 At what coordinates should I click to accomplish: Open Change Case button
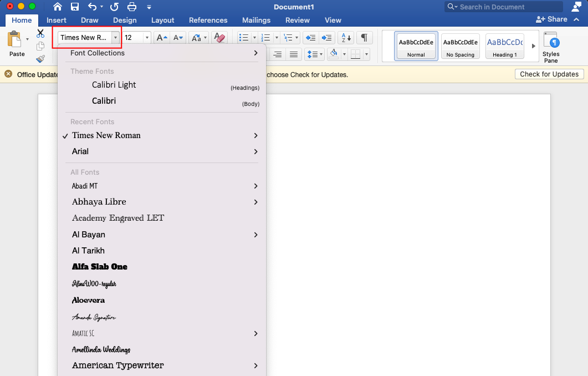pyautogui.click(x=197, y=38)
